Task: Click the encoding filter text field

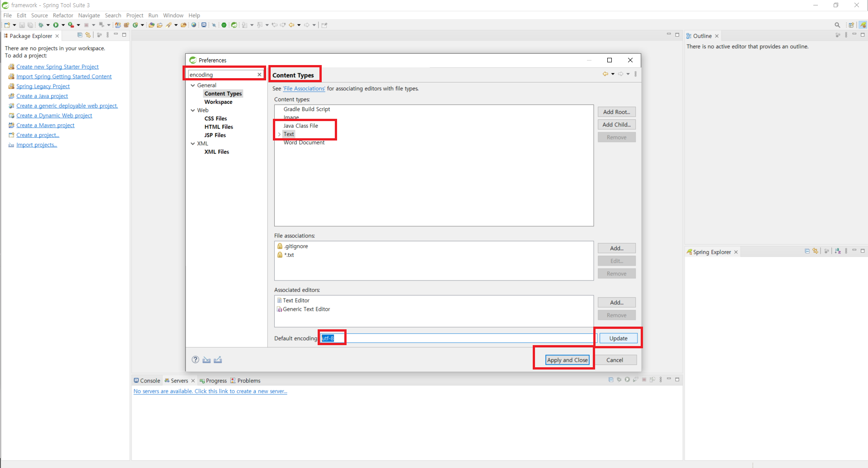Action: point(222,75)
